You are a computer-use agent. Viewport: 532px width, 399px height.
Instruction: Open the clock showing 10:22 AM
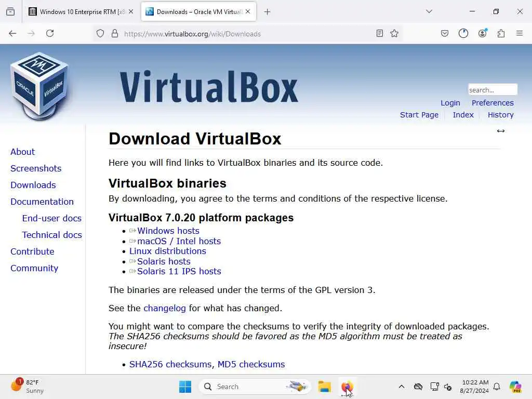click(474, 387)
